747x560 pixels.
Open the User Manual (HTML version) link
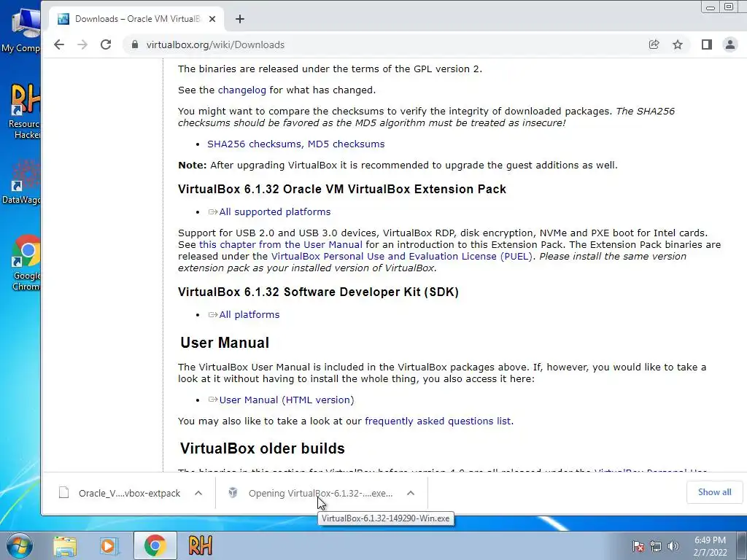click(x=286, y=400)
